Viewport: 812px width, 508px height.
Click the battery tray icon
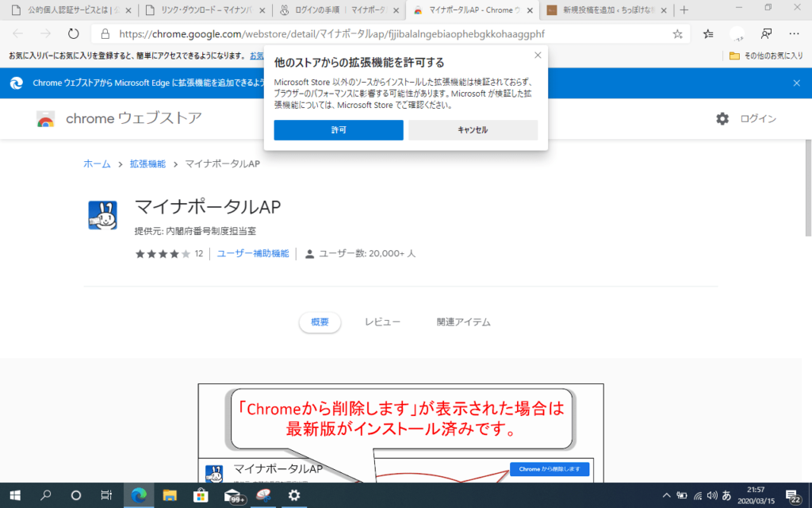[x=682, y=496]
